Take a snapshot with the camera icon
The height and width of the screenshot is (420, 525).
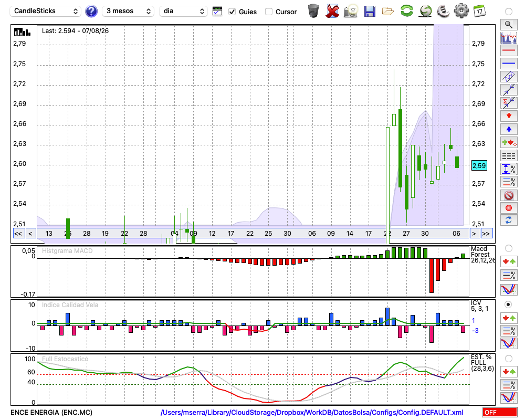(351, 11)
